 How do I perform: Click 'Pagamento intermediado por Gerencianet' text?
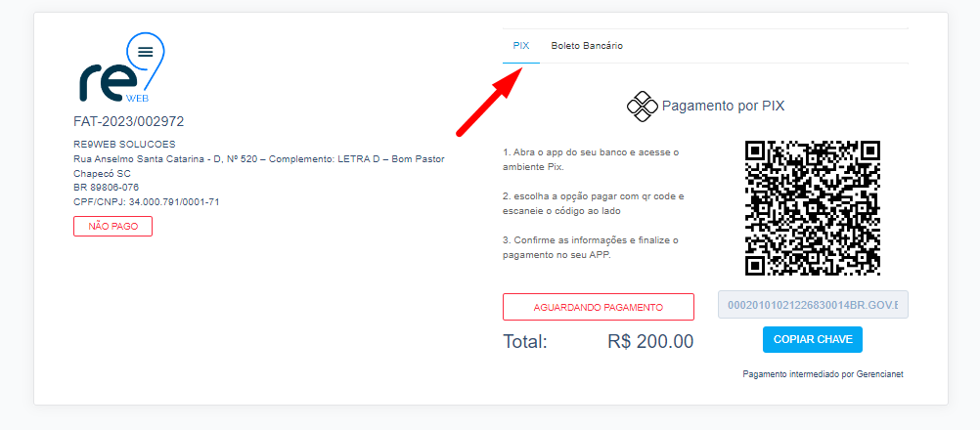[x=824, y=374]
